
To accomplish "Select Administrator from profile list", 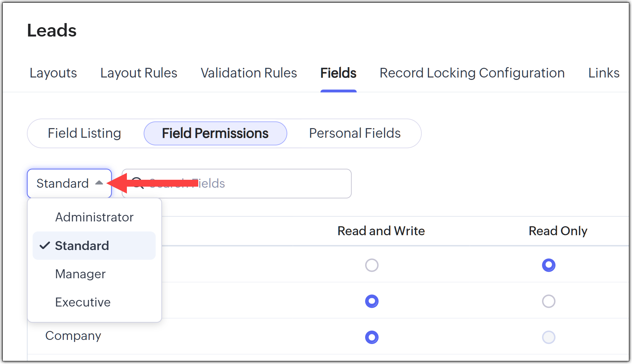I will tap(94, 217).
